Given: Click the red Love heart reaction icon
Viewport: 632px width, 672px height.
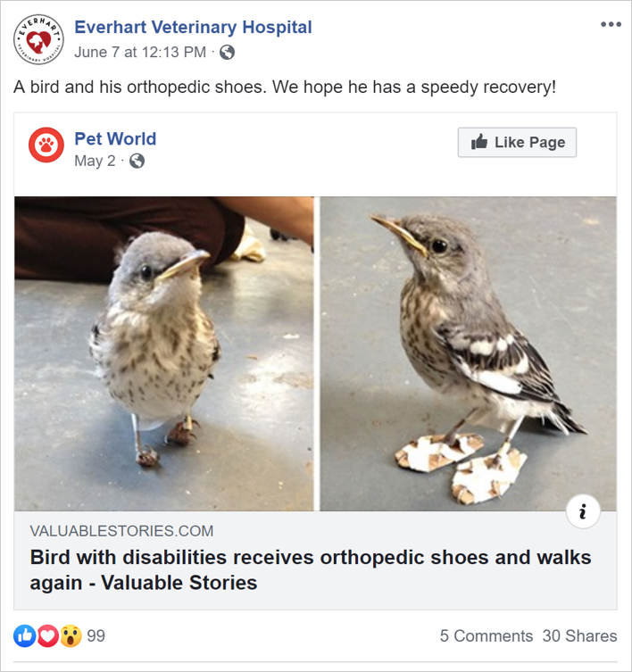Looking at the screenshot, I should click(x=48, y=635).
